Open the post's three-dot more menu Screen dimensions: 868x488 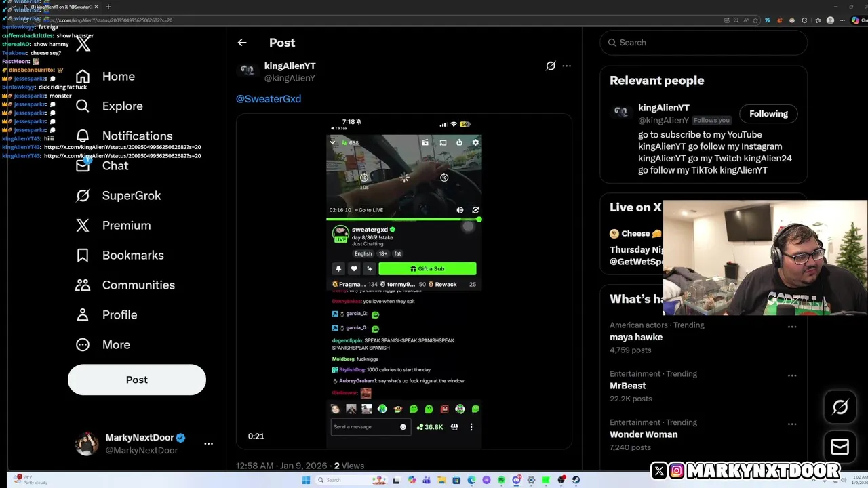coord(567,66)
